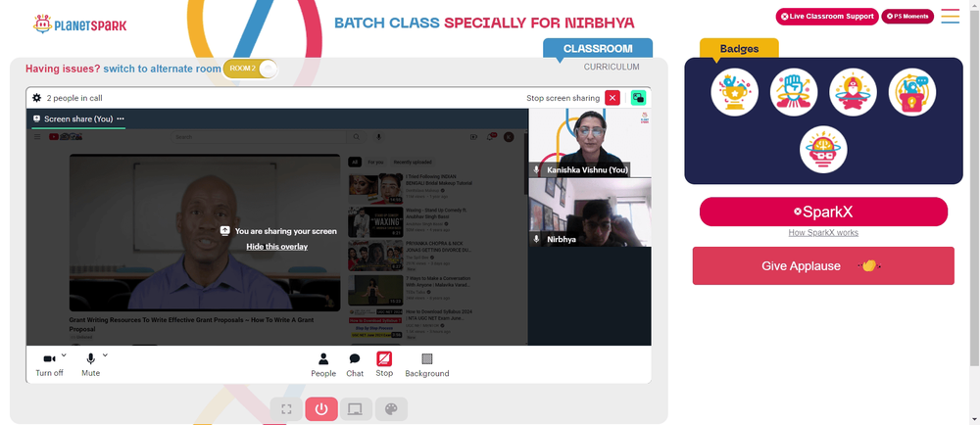Click the green screen layout icon
This screenshot has width=980, height=425.
[x=638, y=98]
